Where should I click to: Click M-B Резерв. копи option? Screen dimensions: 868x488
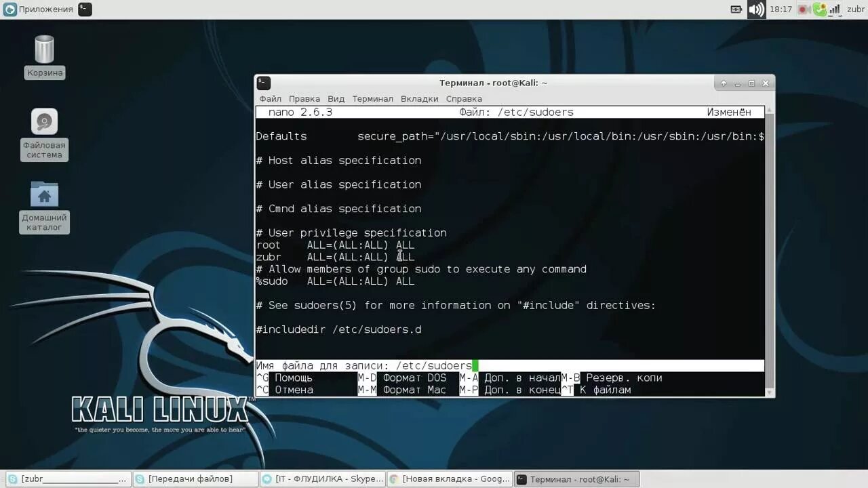pos(612,378)
